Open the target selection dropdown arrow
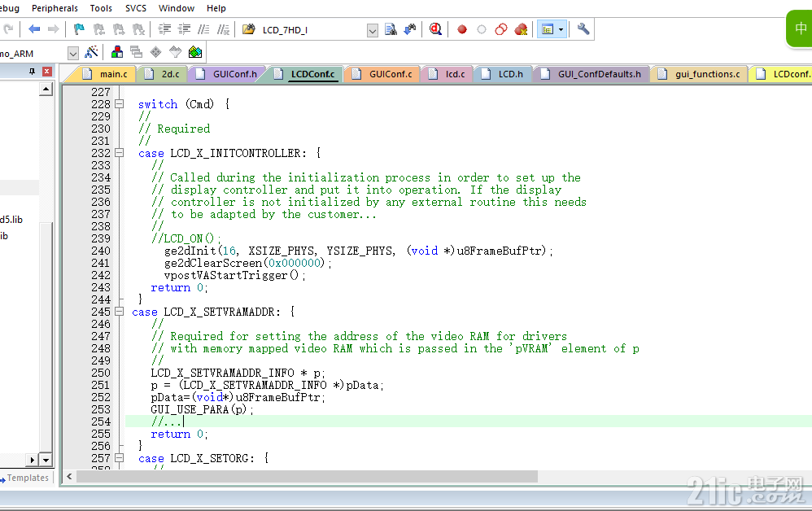812x511 pixels. (73, 54)
